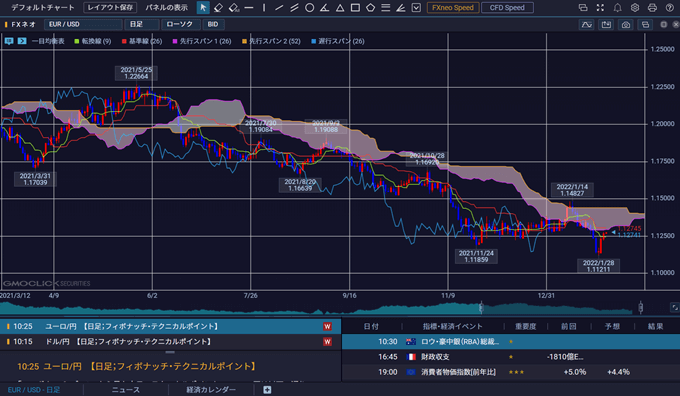Click the 基準線 (26) red legend swatch
Screen dimensions: 680x396
124,41
